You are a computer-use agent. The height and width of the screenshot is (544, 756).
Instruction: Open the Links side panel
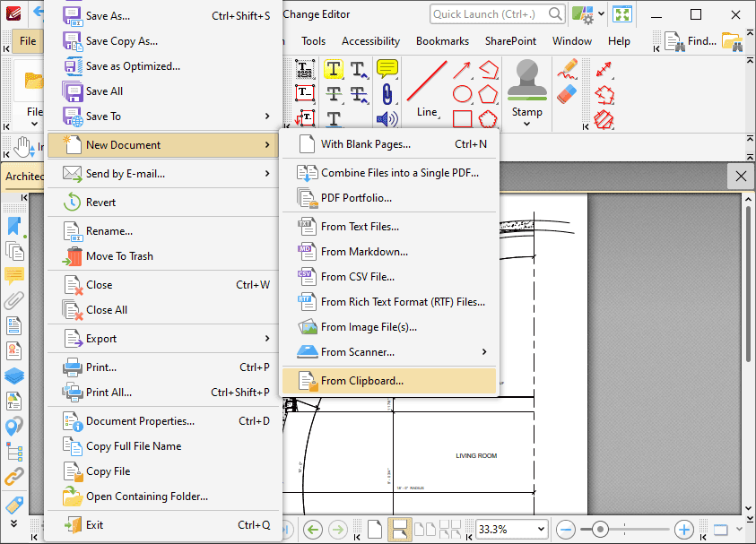pyautogui.click(x=14, y=477)
